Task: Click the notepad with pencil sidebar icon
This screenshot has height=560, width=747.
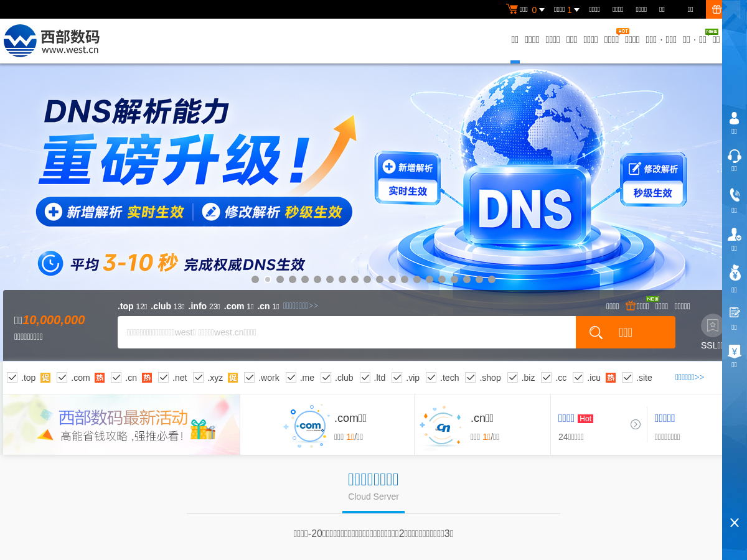Action: 734,312
